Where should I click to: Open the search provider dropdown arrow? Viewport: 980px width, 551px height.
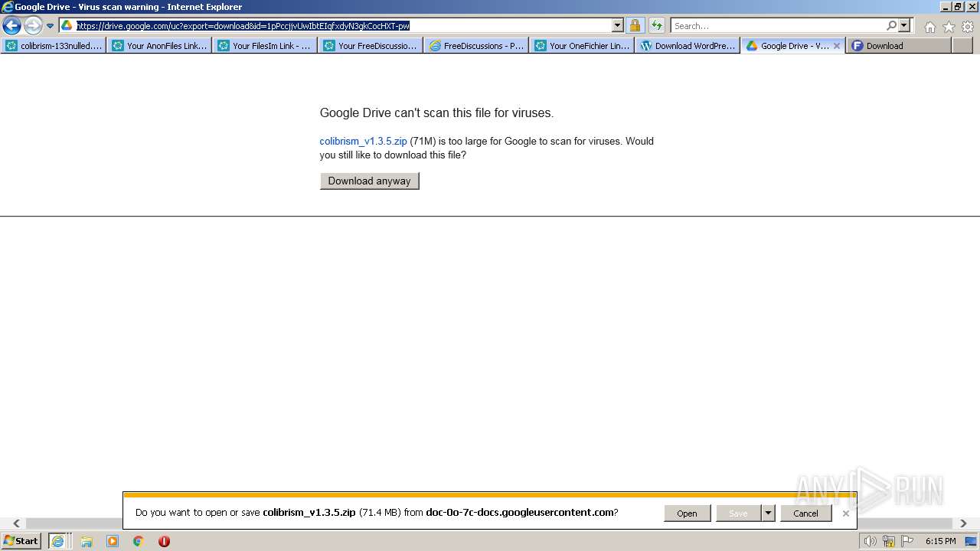coord(904,25)
